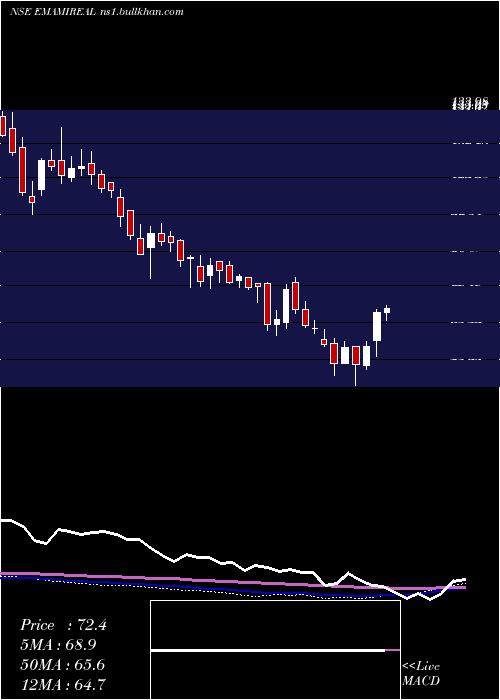The width and height of the screenshot is (500, 700).
Task: Click the '12MA : 64.7' value text
Action: click(x=63, y=684)
